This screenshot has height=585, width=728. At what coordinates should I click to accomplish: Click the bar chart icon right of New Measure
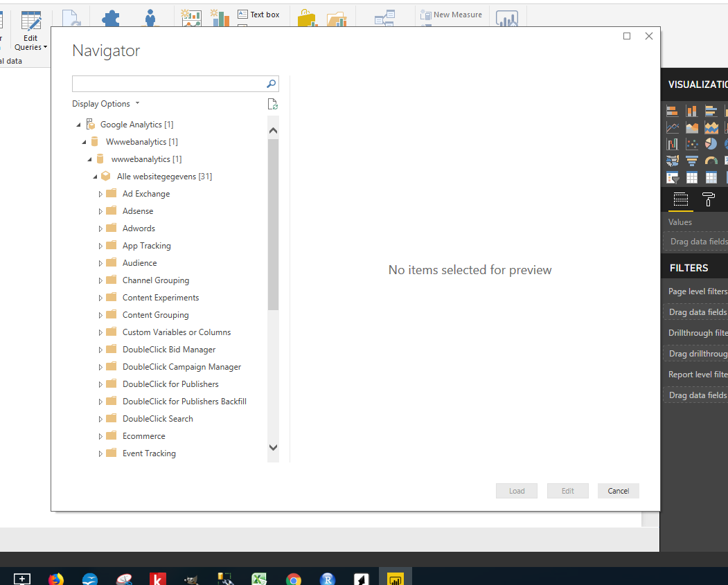click(507, 19)
